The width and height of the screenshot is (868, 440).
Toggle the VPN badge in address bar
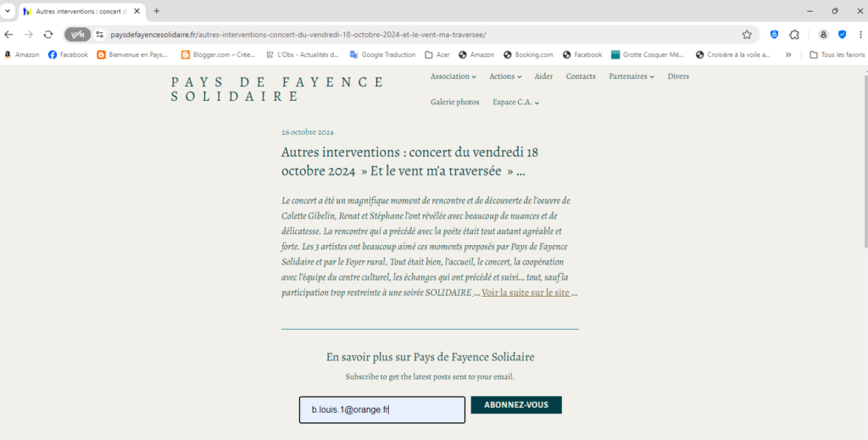point(78,35)
